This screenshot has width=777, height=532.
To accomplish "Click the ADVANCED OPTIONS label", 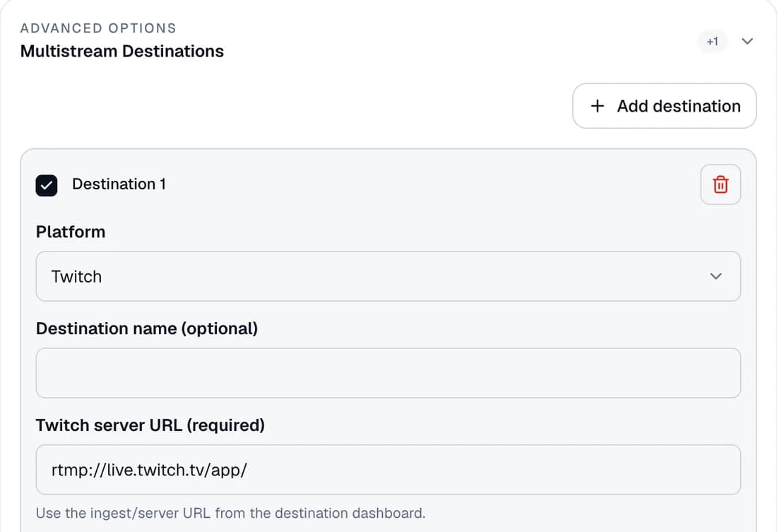I will click(x=98, y=28).
